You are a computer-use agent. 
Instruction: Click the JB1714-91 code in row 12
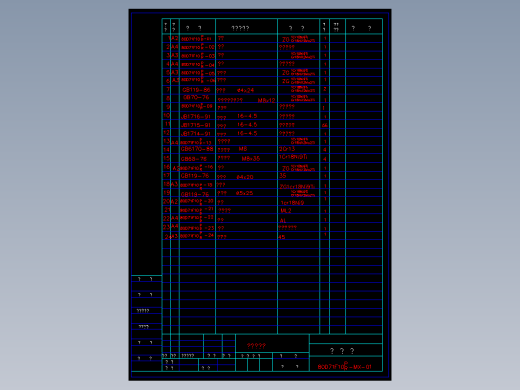coord(196,134)
